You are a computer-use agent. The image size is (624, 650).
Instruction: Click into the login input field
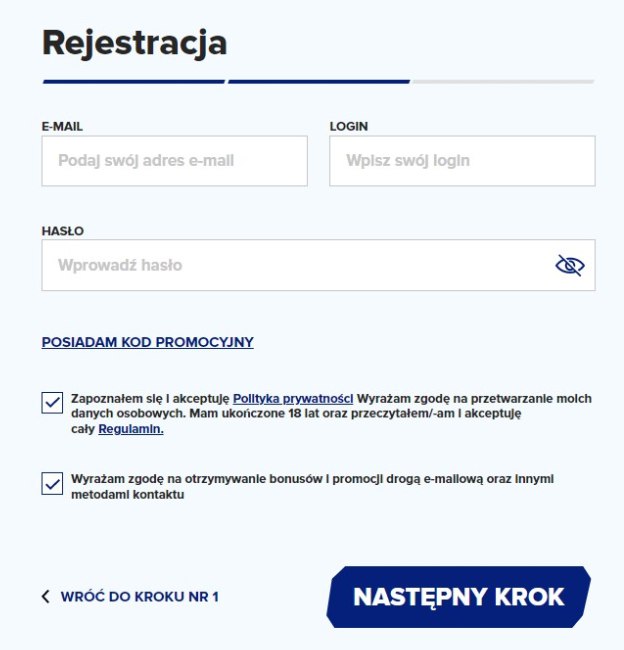pos(462,161)
